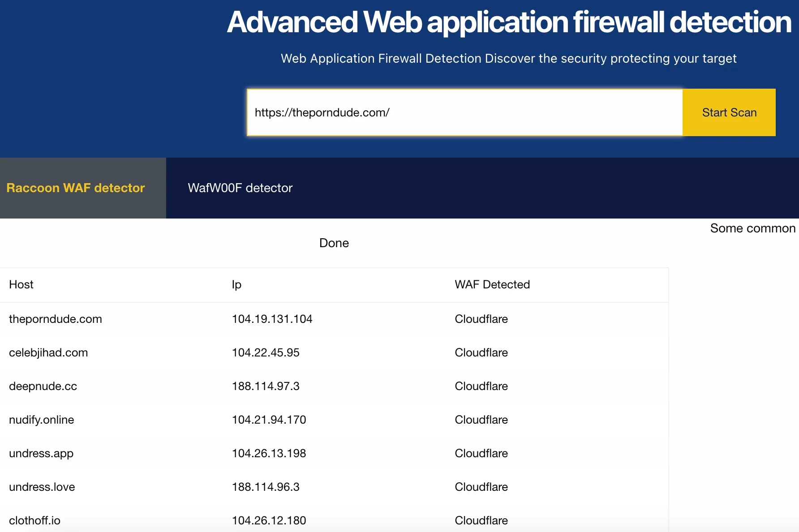Image resolution: width=799 pixels, height=532 pixels.
Task: Select IP address 104.22.45.95
Action: coord(266,352)
